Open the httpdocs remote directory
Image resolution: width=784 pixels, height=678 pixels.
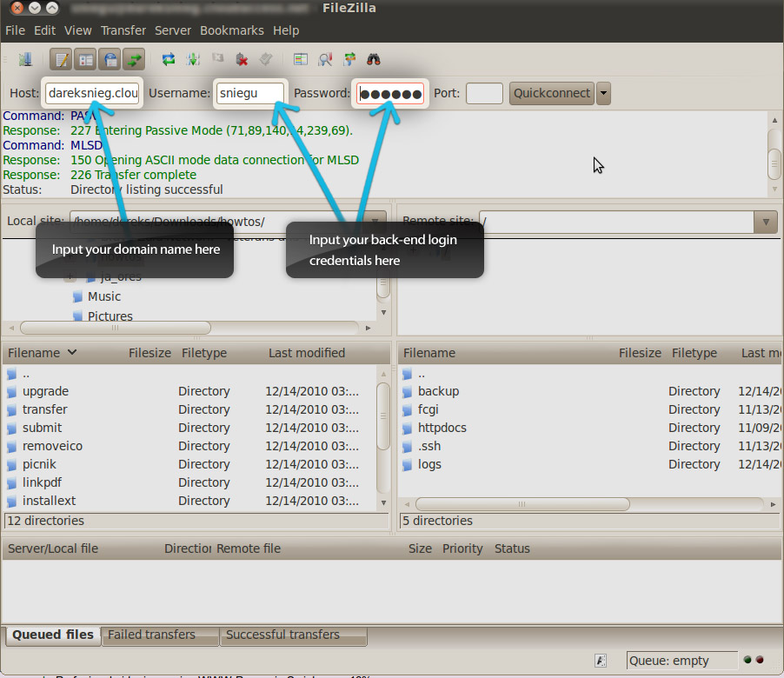(x=442, y=428)
